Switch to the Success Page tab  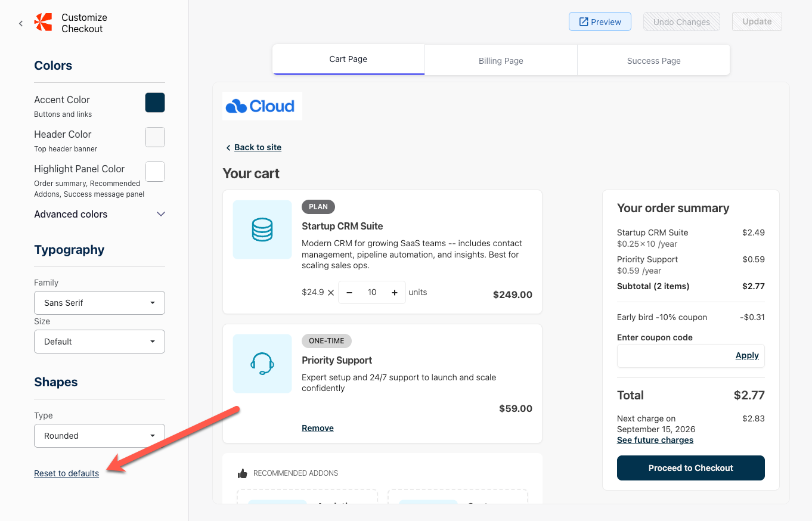tap(653, 60)
